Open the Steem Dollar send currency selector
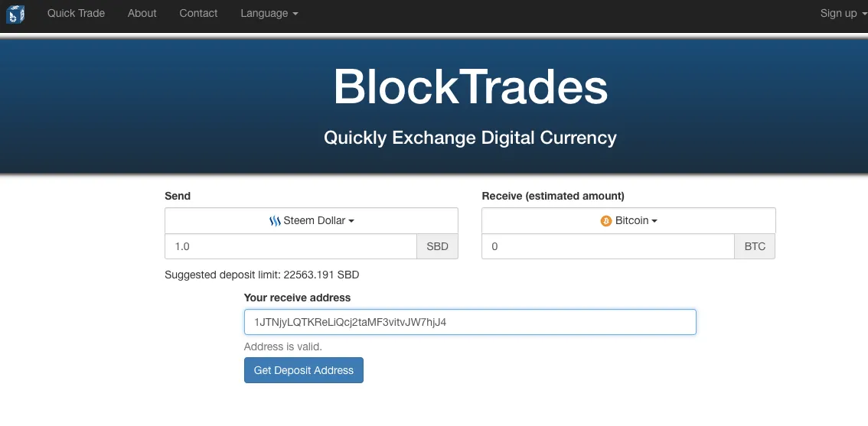The width and height of the screenshot is (868, 426). 312,220
